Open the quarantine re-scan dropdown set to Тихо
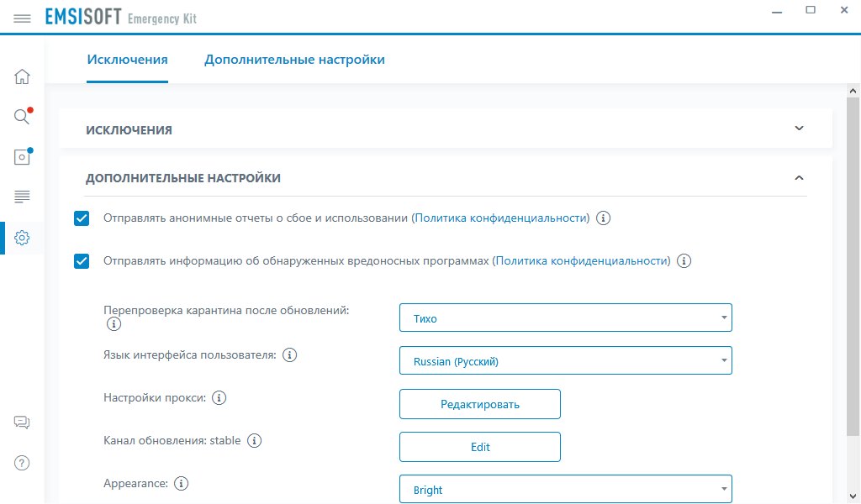 click(566, 318)
